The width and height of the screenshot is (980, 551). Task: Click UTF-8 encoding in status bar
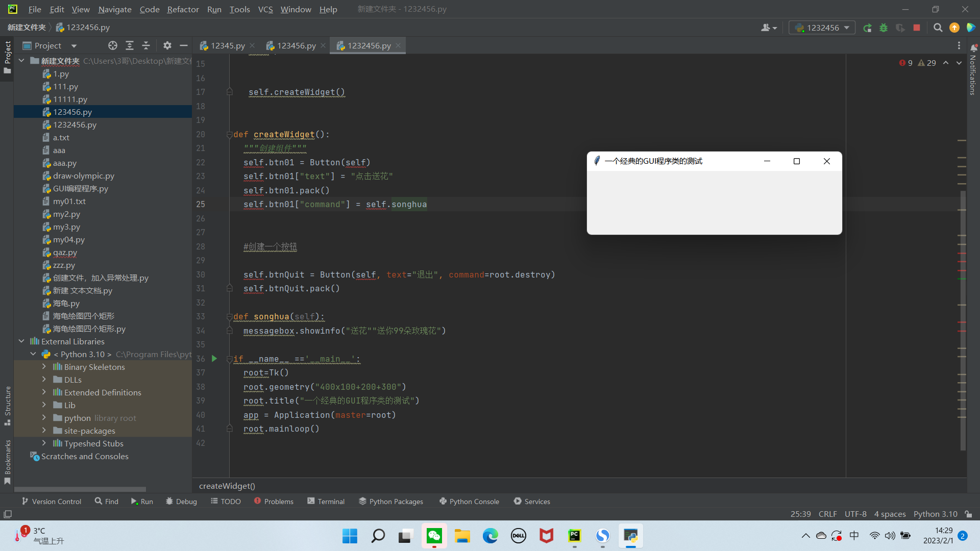[855, 514]
